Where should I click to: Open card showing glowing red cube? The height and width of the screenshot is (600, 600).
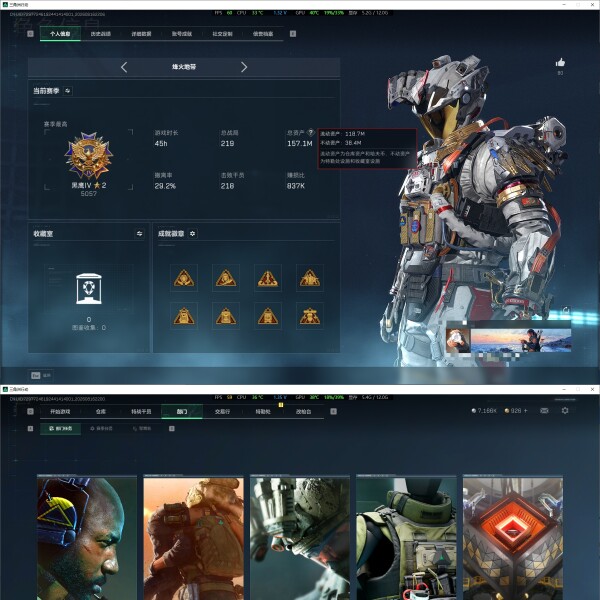point(513,537)
